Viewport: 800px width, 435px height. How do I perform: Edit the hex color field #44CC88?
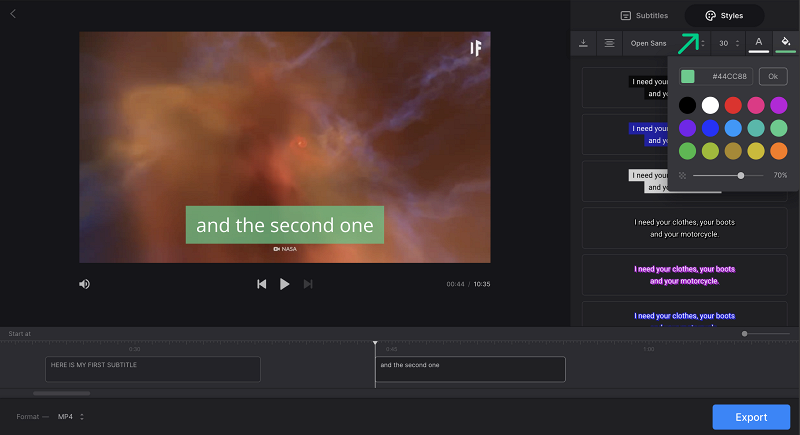tap(729, 76)
